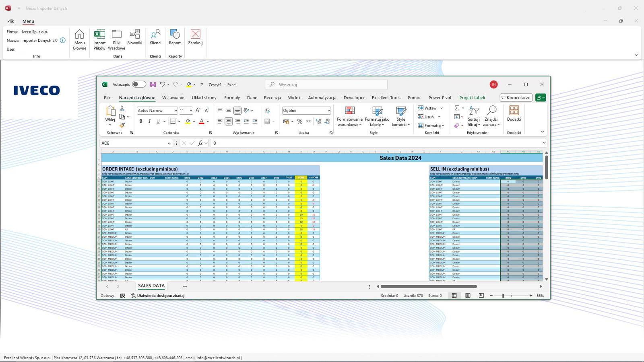The image size is (644, 362).
Task: Click the Zamknij close icon
Action: (x=195, y=37)
